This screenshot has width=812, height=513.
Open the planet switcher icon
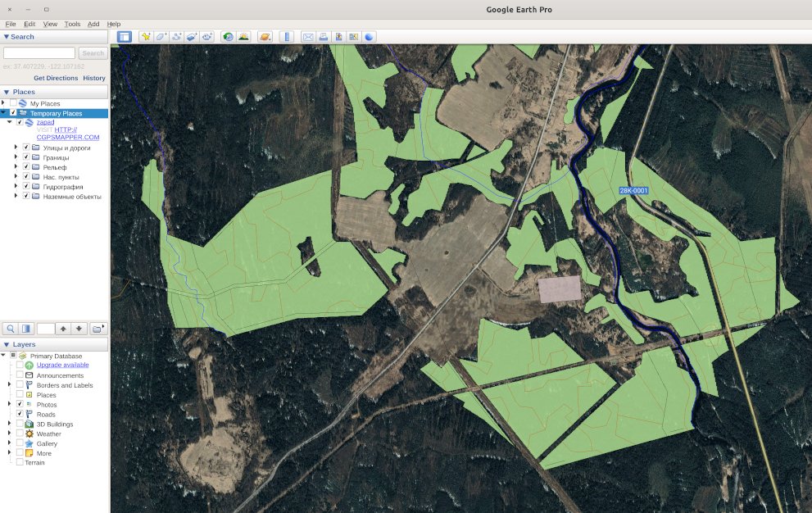tap(265, 37)
